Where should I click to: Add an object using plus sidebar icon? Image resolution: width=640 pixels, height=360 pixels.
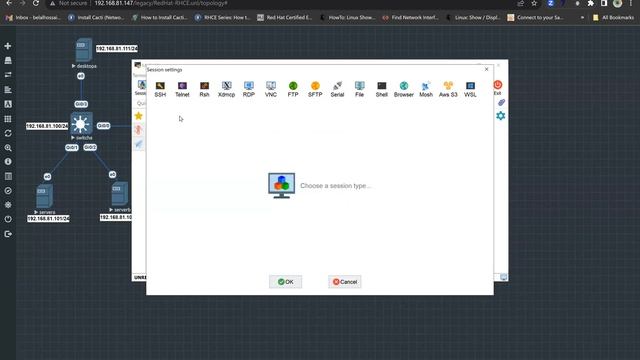(x=8, y=46)
